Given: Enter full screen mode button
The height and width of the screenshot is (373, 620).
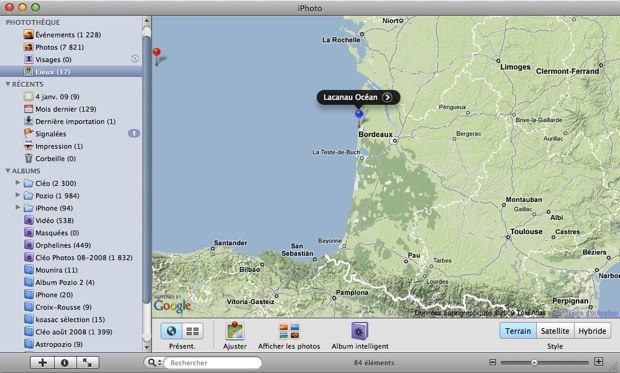Looking at the screenshot, I should 87,362.
